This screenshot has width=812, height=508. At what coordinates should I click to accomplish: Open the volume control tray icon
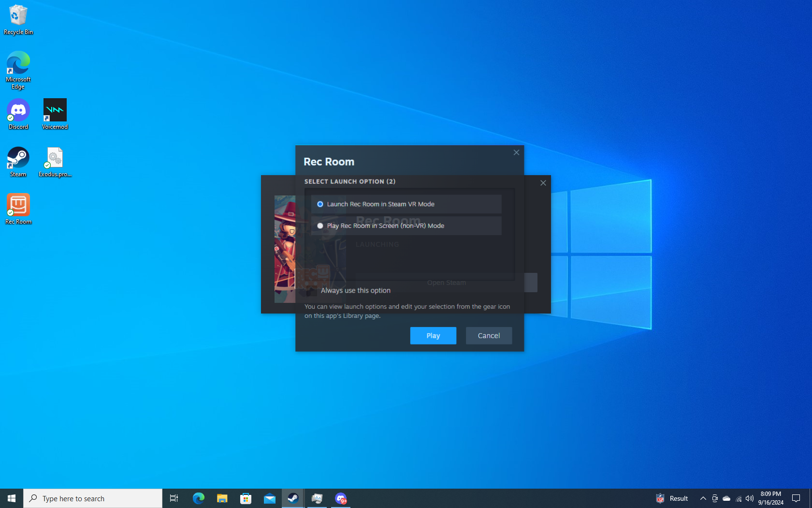pyautogui.click(x=750, y=498)
